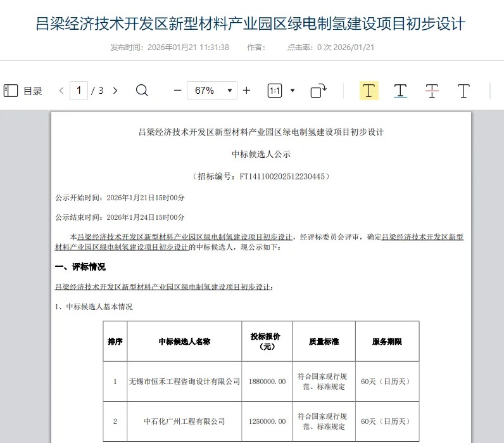Select 无锡市恒禾工程咨询设计有限公司 table cell
Viewport: 504px width, 443px height.
(x=184, y=382)
